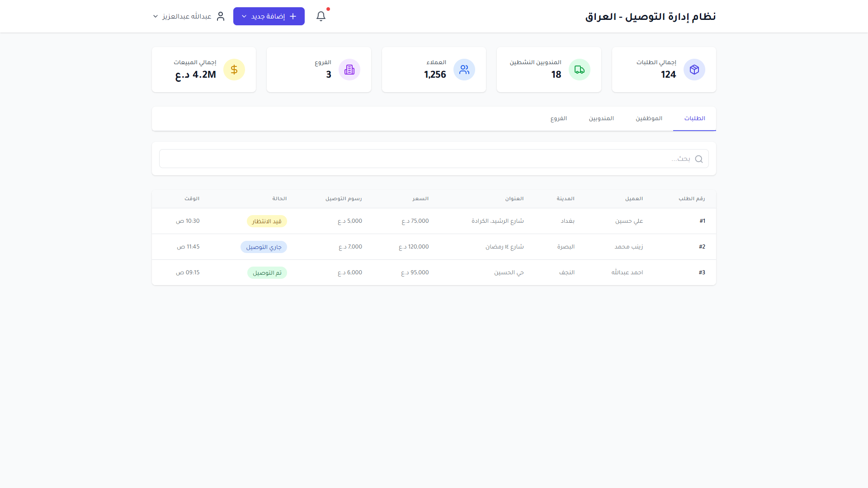Expand the user menu chevron beside عبدالله عبدالعزيز
The image size is (868, 488).
click(x=156, y=16)
